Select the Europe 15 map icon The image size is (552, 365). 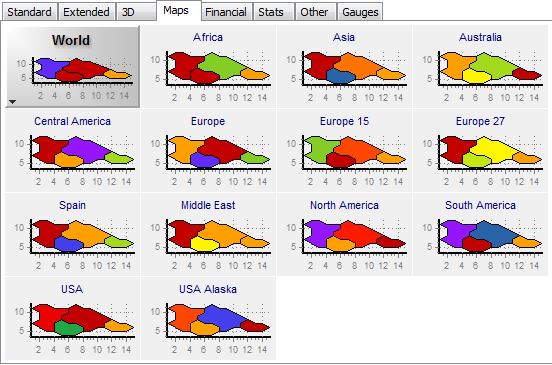click(x=344, y=151)
